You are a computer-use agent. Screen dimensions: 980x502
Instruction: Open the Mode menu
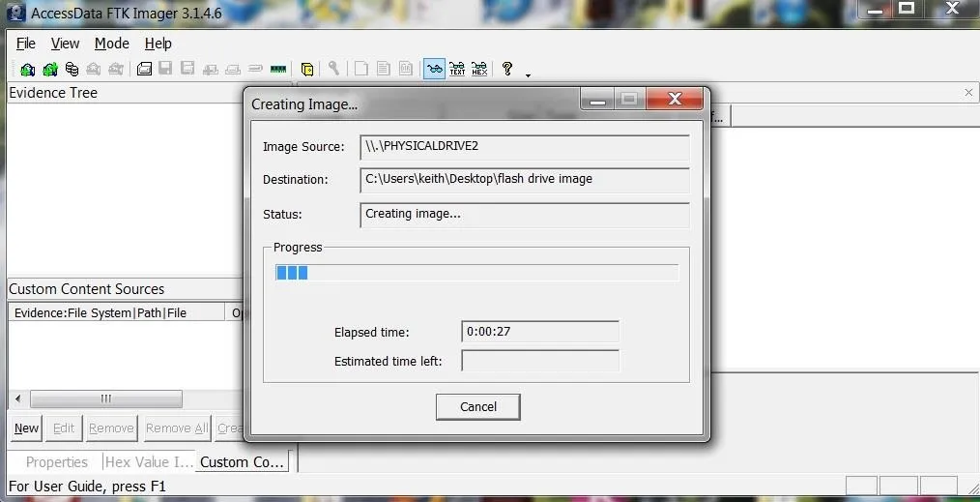(112, 44)
